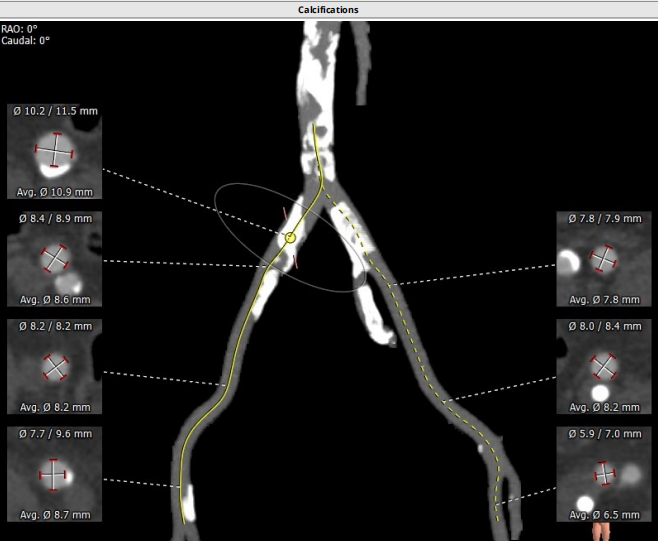This screenshot has height=541, width=658.
Task: Click the Ø 7.7 / 9.6 mm label
Action: point(55,434)
